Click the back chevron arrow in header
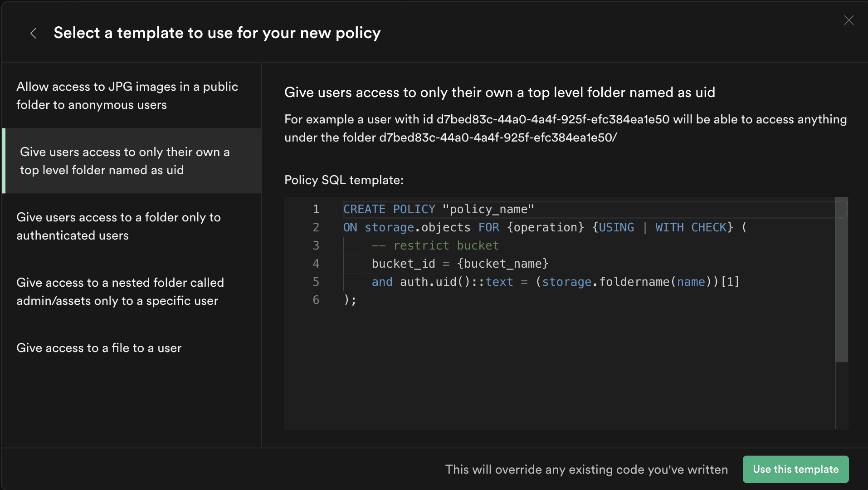The height and width of the screenshot is (490, 868). 33,33
